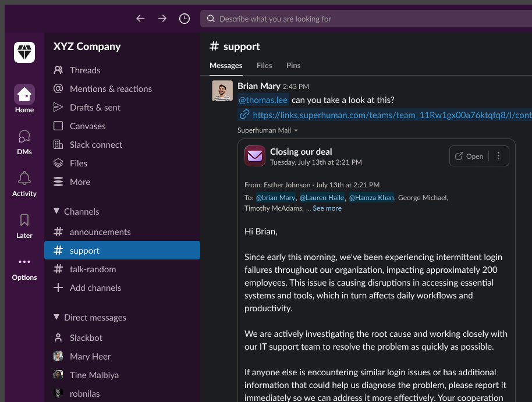Viewport: 532px width, 402px height.
Task: Select the support channel in sidebar
Action: click(122, 250)
